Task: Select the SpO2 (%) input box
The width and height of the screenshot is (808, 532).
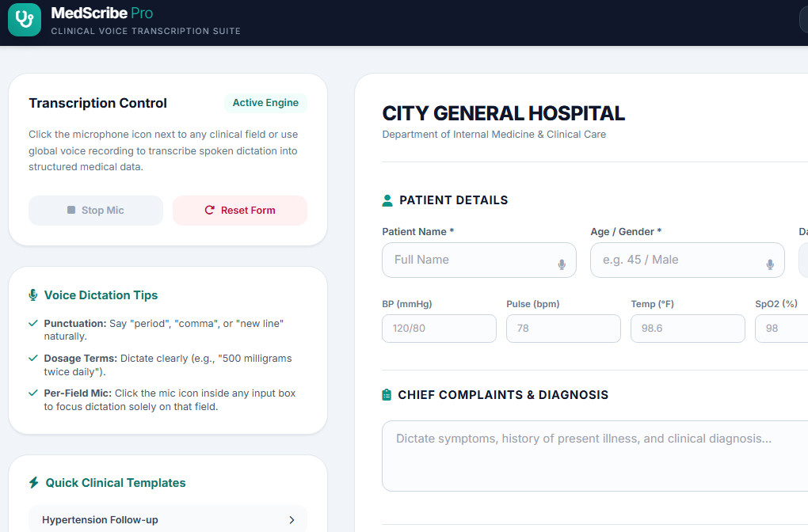Action: (782, 329)
